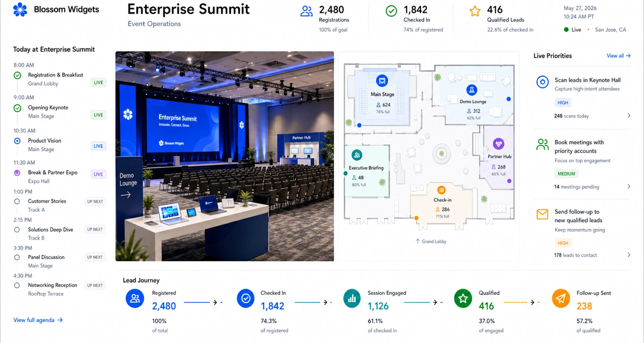Click HIGH tag under Scan leads
This screenshot has height=343, width=644.
(x=563, y=103)
